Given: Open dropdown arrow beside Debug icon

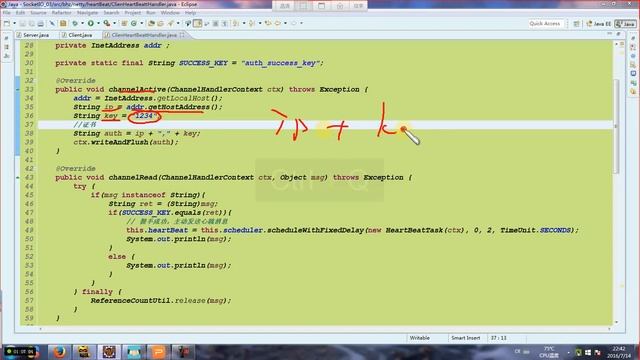Looking at the screenshot, I should click(x=82, y=23).
